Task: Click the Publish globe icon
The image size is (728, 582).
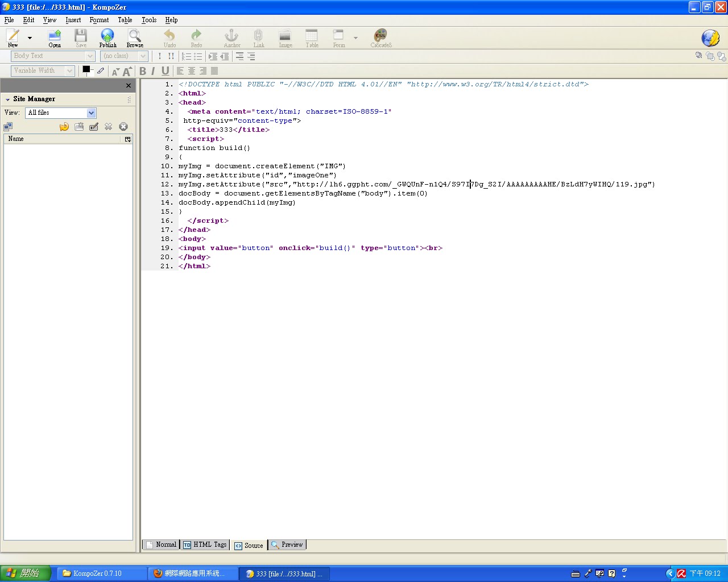Action: tap(107, 36)
